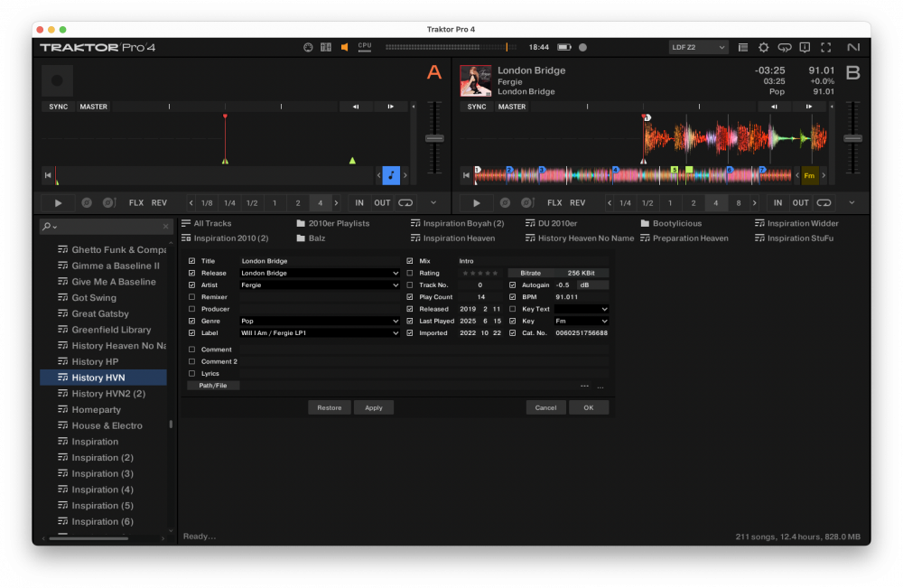903x588 pixels.
Task: Play deck A
Action: 58,202
